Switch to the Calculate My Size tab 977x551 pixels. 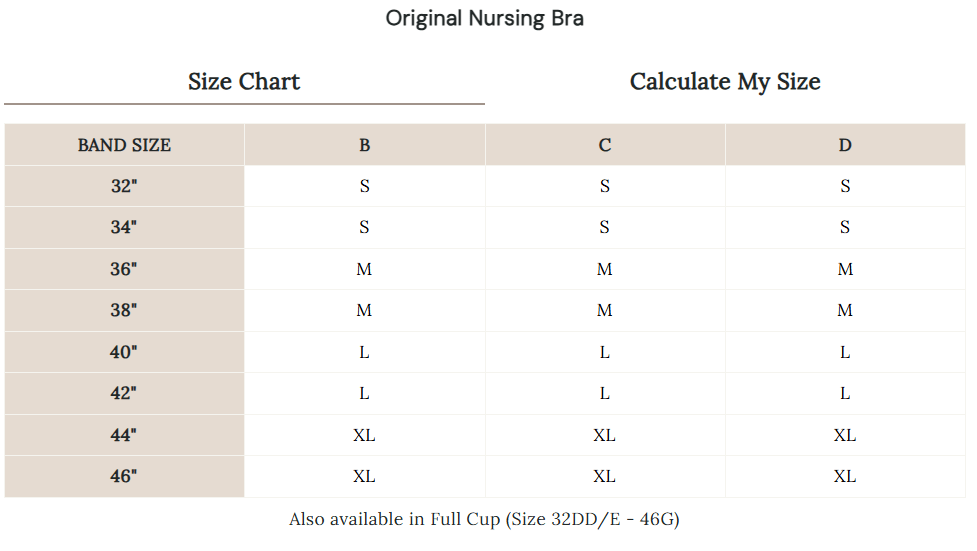[725, 82]
